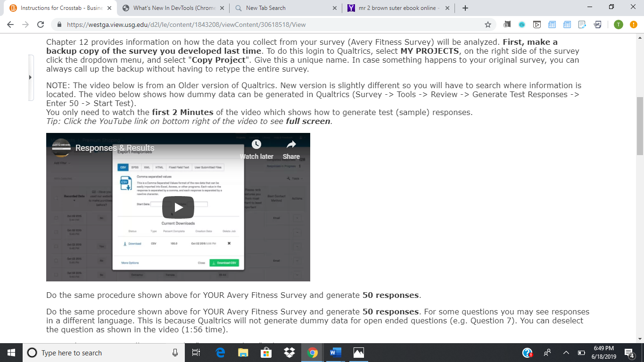Expand the side panel arrow at left
Viewport: 644px width, 362px height.
point(31,77)
